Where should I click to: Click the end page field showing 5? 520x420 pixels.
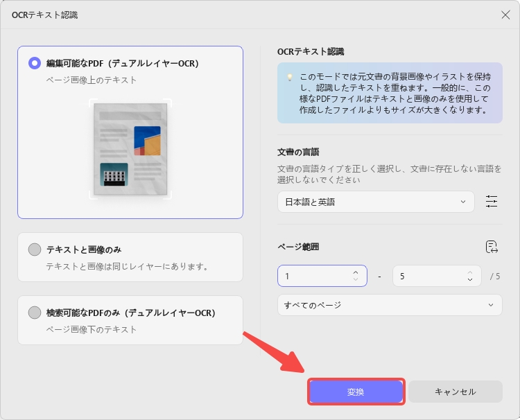[x=437, y=276]
